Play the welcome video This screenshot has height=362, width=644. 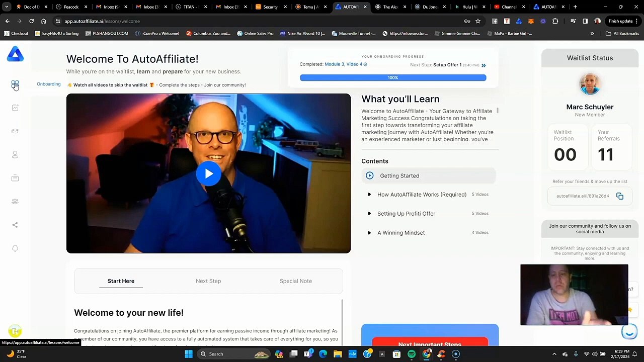208,173
